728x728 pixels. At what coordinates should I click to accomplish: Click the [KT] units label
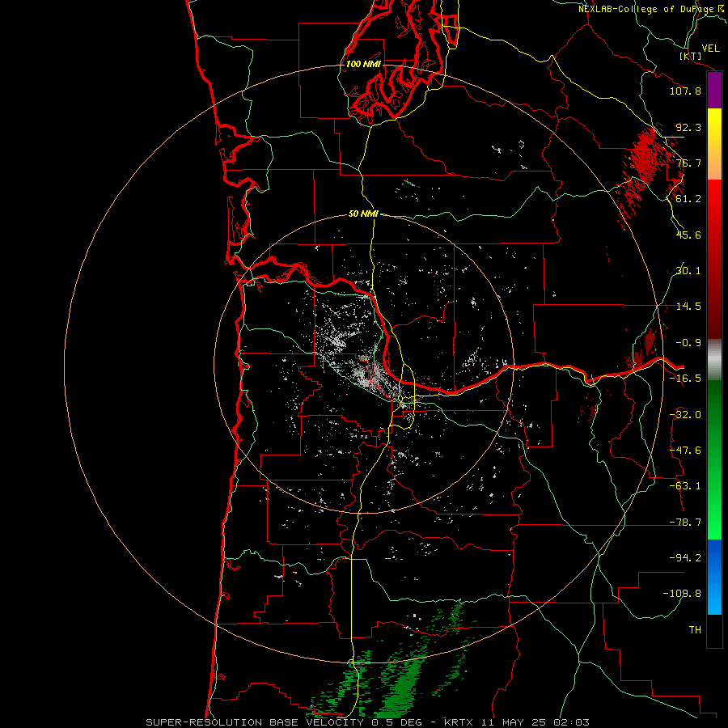[690, 56]
